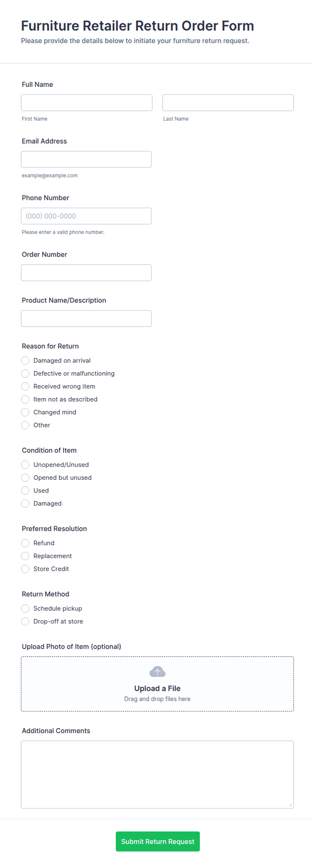This screenshot has height=868, width=312.
Task: Click the First Name input field
Action: pyautogui.click(x=87, y=102)
